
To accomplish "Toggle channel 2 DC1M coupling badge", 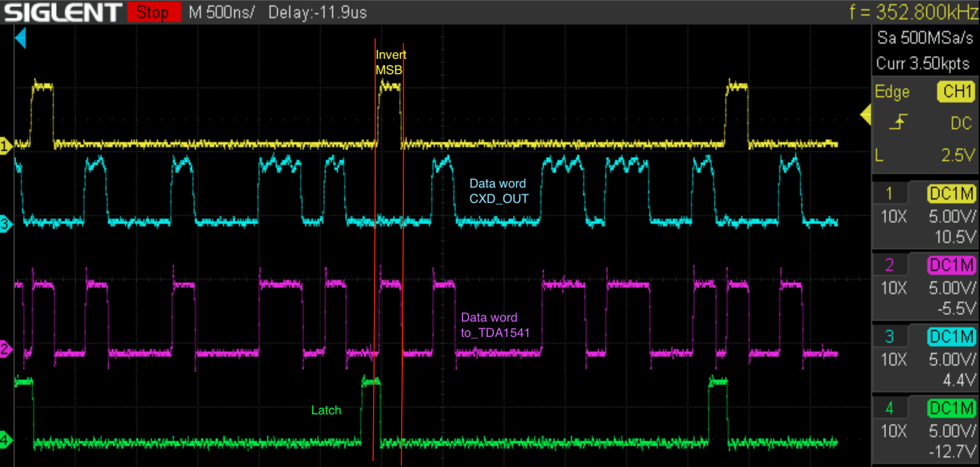I will (951, 265).
